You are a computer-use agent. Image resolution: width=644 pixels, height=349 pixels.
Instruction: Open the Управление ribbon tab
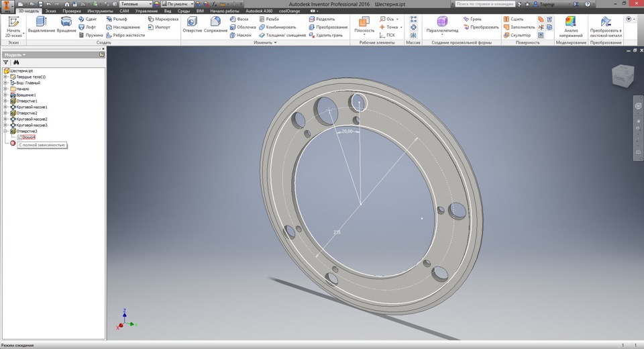click(x=146, y=11)
